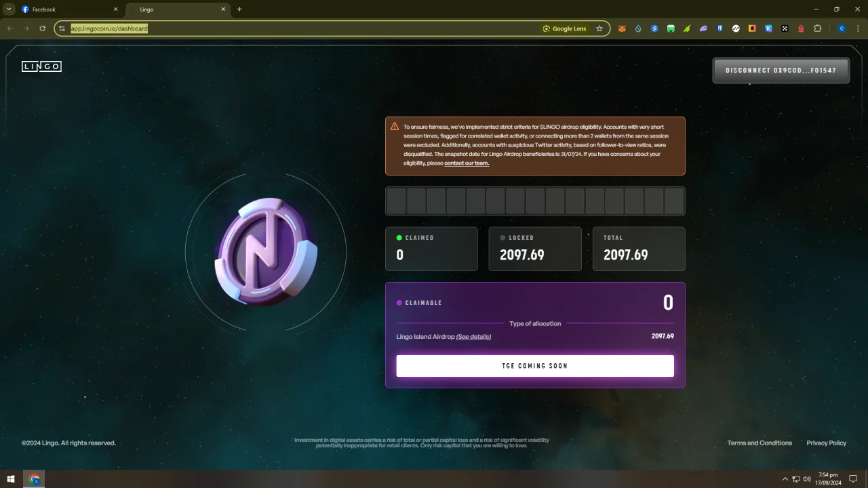Go back to the previous page
This screenshot has height=488, width=868.
coord(10,28)
